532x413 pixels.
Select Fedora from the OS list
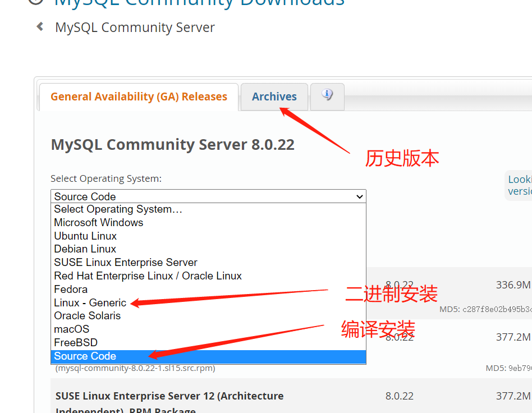(x=208, y=289)
